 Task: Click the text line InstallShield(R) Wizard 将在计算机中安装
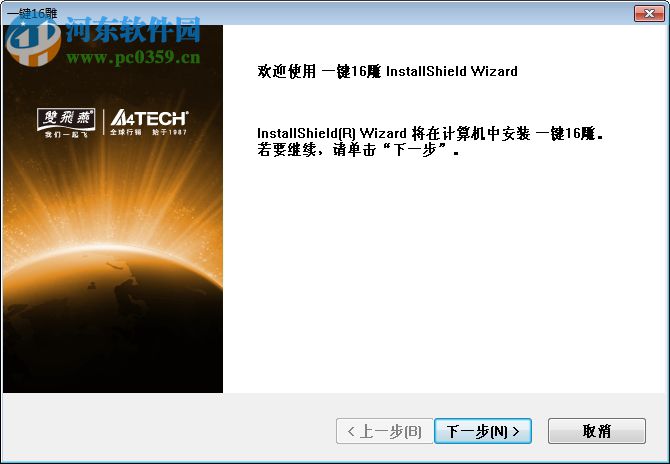click(x=430, y=133)
